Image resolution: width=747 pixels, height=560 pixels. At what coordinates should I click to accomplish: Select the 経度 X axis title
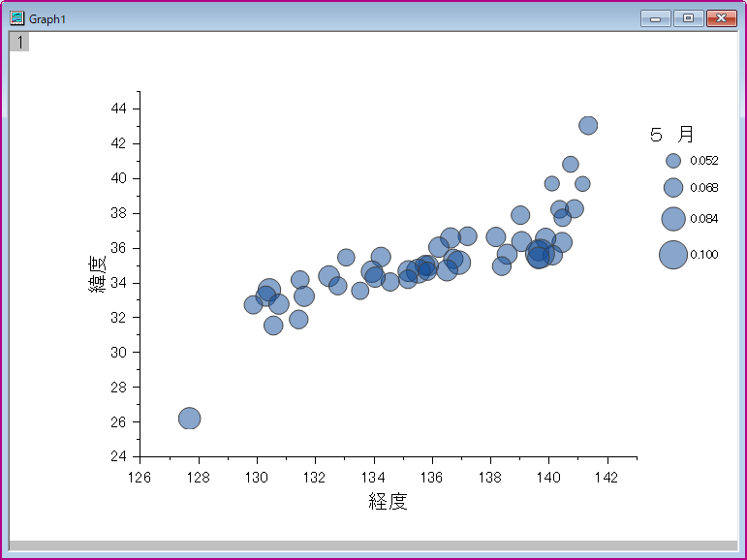[388, 501]
